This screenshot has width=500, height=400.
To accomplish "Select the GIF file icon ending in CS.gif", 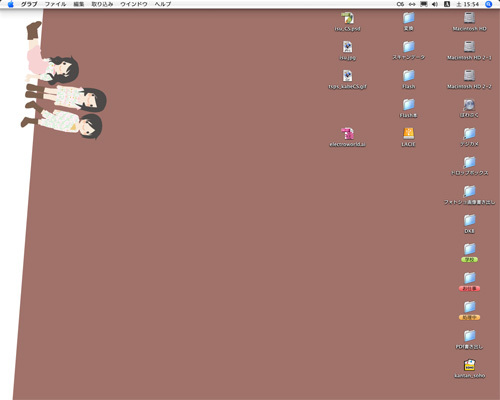I will coord(348,76).
